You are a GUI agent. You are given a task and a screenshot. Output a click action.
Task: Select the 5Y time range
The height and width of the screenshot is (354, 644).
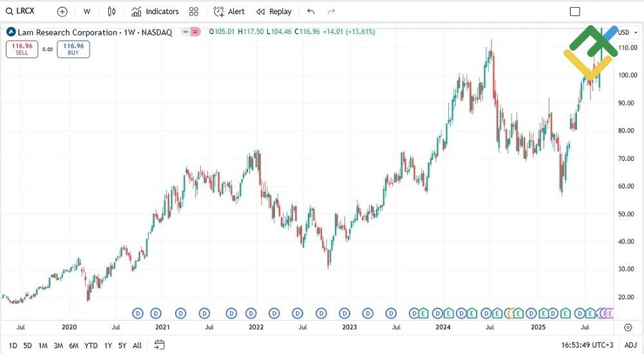click(122, 346)
